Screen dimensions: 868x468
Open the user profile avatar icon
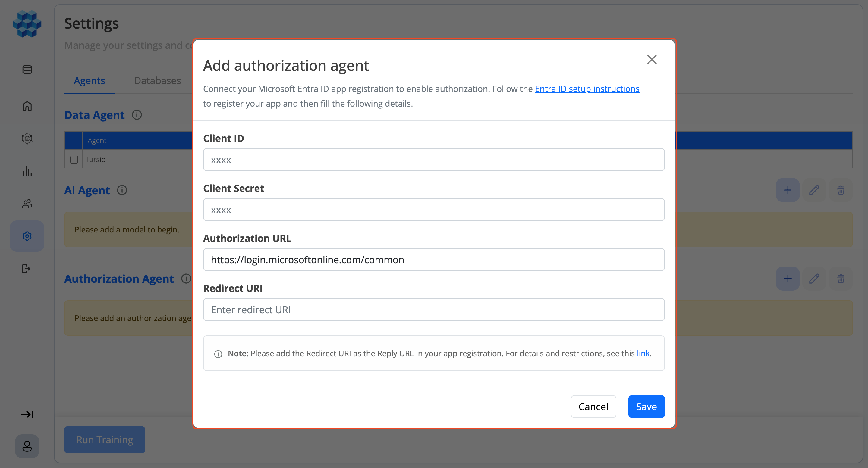(27, 446)
